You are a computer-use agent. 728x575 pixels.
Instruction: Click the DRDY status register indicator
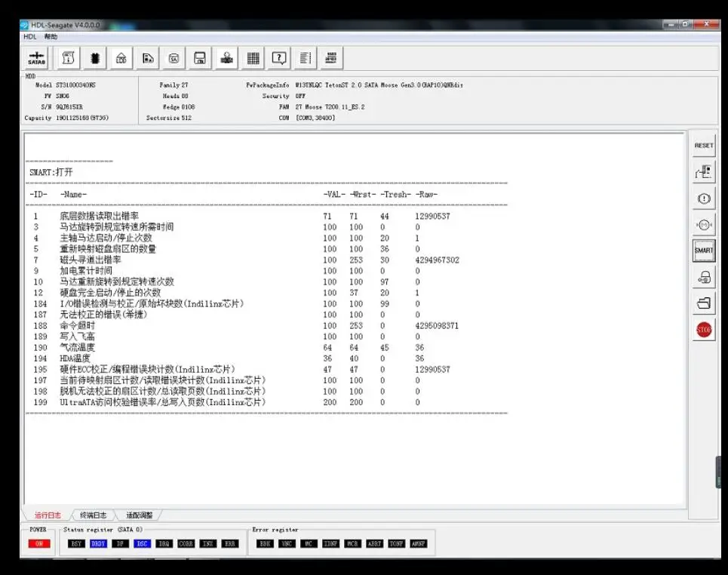pos(98,544)
